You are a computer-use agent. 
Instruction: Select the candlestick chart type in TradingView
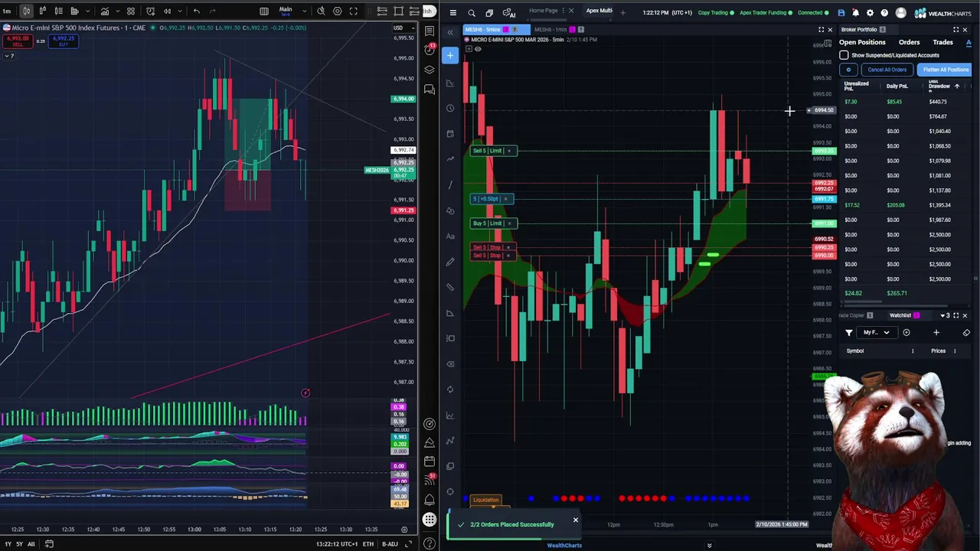tap(25, 11)
